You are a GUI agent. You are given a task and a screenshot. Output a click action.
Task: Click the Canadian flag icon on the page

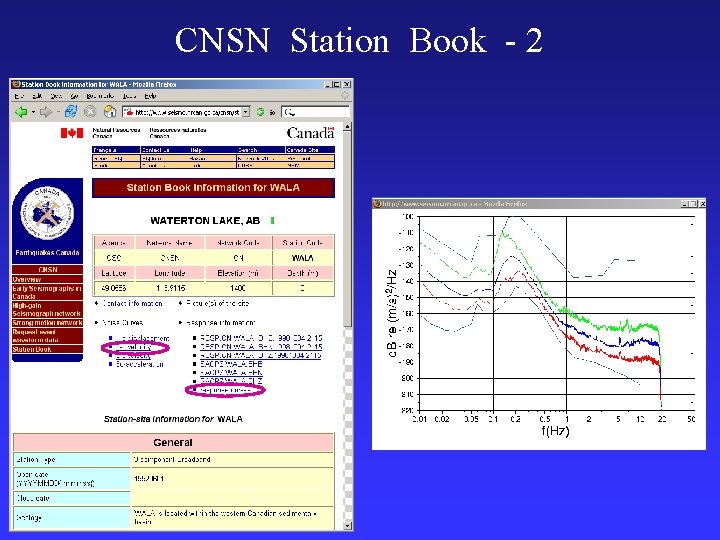(x=72, y=133)
